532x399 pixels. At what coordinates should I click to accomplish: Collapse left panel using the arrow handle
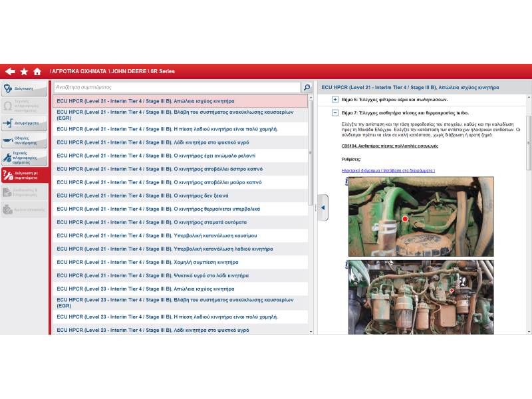click(323, 207)
